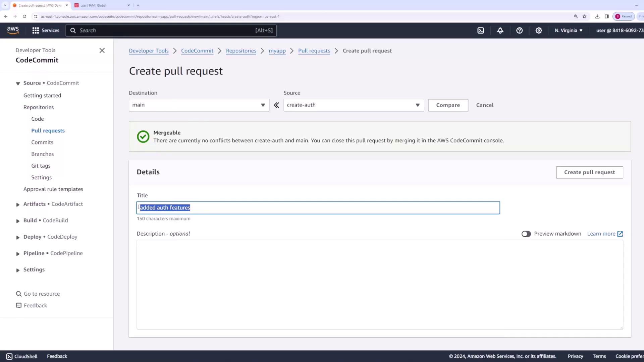The height and width of the screenshot is (362, 644).
Task: Open the console settings gear icon
Action: point(539,31)
